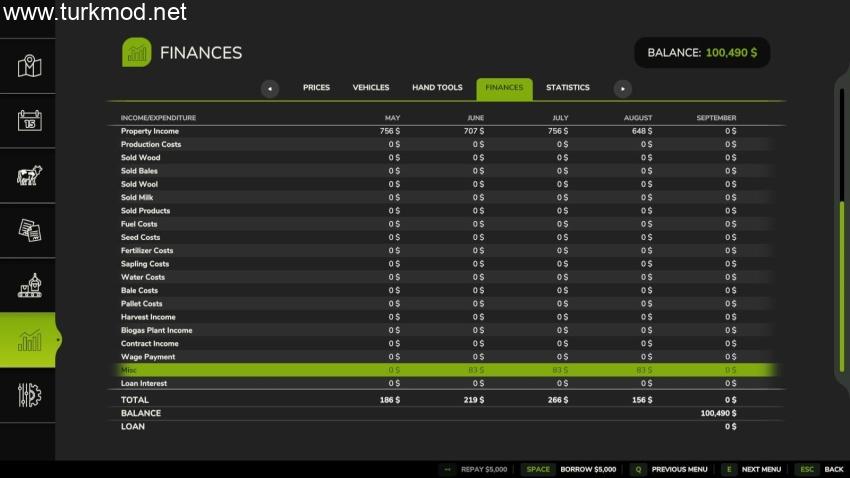
Task: Click the E key hint icon
Action: pos(729,469)
